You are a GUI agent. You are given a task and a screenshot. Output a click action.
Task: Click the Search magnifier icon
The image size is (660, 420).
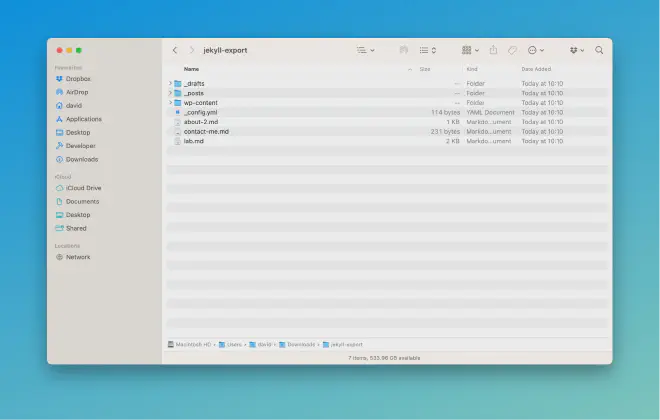[599, 50]
